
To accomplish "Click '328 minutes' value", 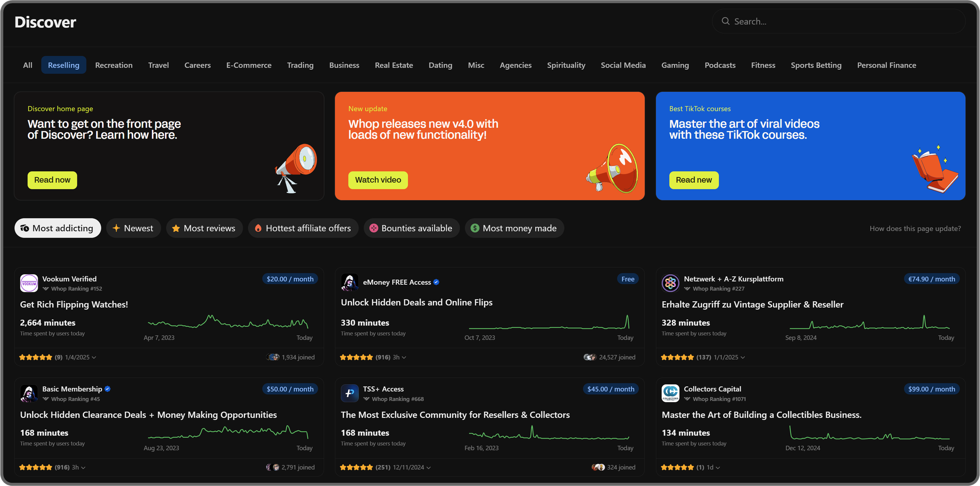I will tap(686, 323).
